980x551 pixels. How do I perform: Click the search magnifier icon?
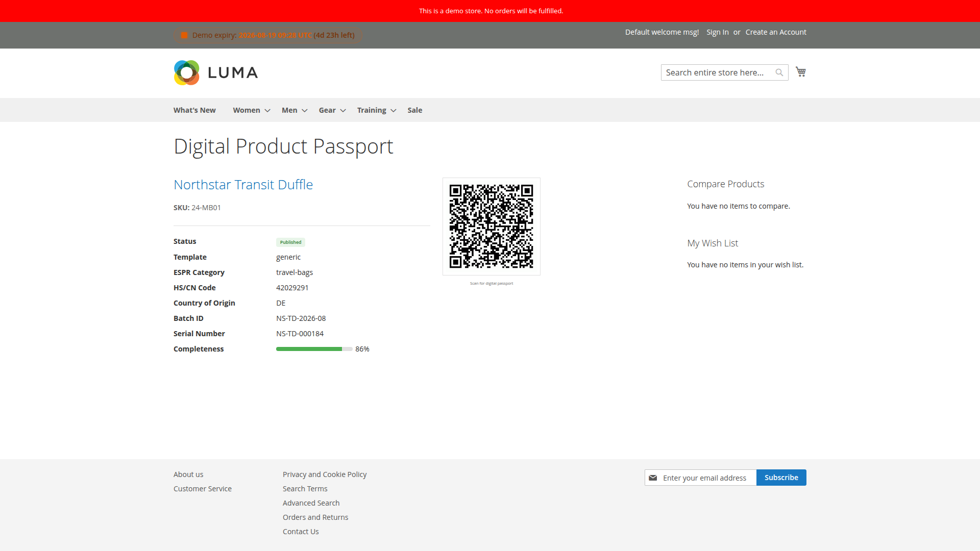pyautogui.click(x=779, y=72)
